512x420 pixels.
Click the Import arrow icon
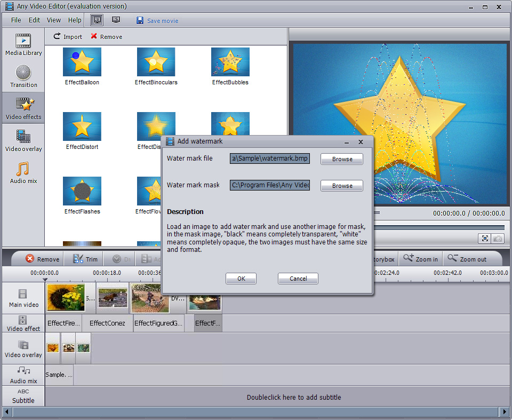(57, 36)
